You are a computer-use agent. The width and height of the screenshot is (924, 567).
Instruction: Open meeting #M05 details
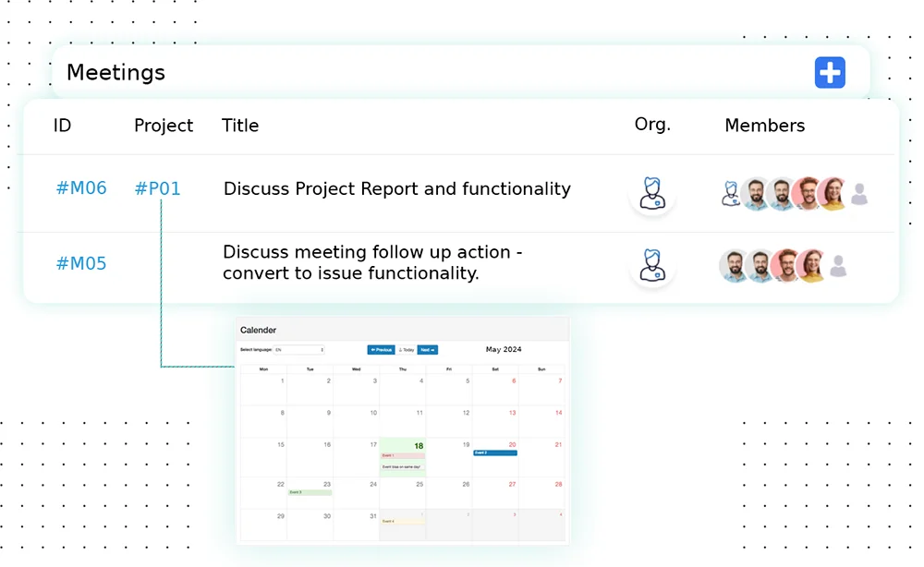tap(81, 263)
